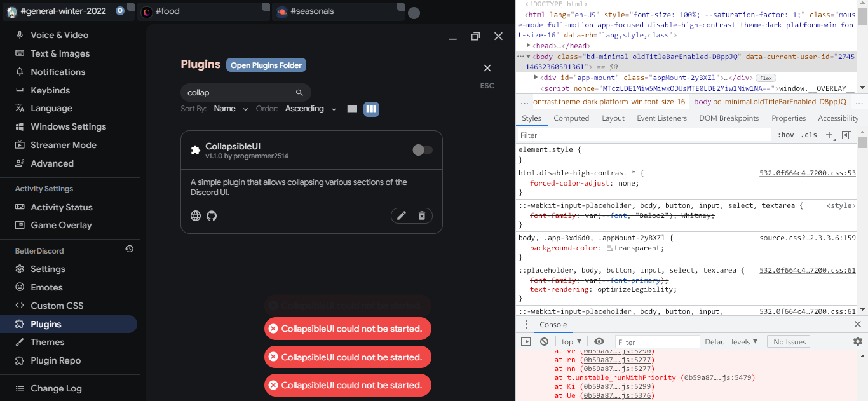Clear the DevTools console with the block icon
Image resolution: width=868 pixels, height=401 pixels.
(x=544, y=341)
